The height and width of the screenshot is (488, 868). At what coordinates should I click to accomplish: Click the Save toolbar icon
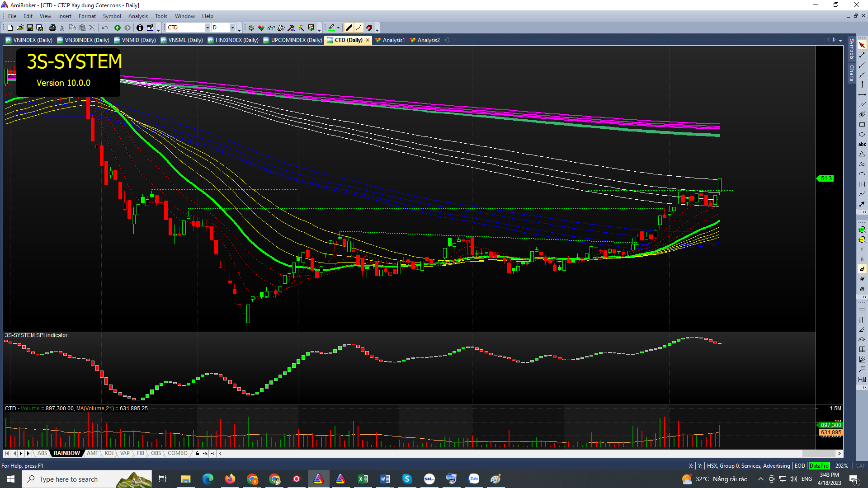[x=30, y=28]
